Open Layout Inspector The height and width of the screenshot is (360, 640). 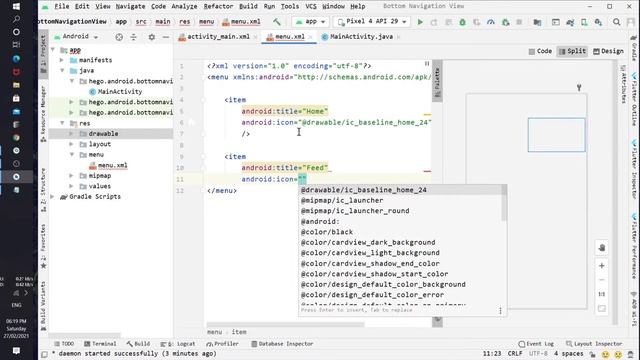pyautogui.click(x=594, y=344)
